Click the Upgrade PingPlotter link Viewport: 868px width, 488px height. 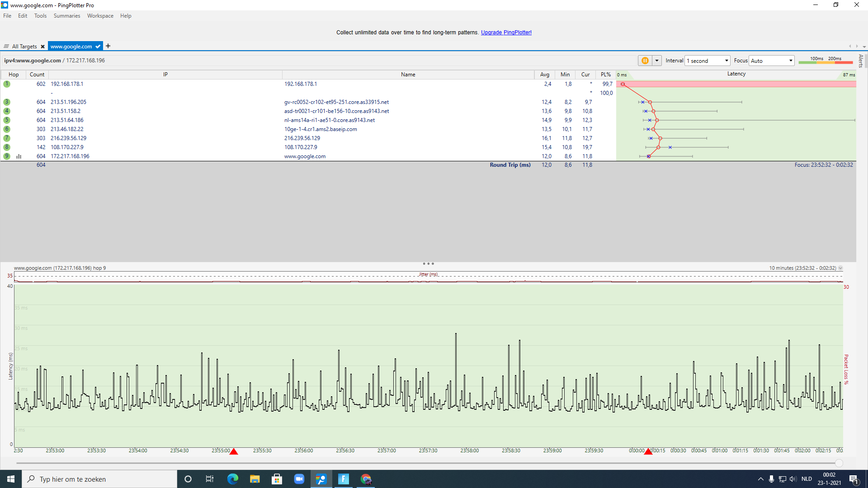[506, 33]
